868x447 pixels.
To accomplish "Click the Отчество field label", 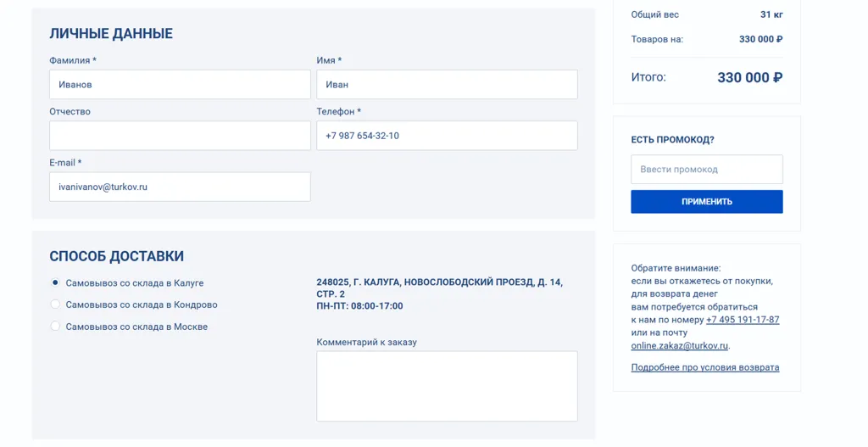I will (70, 111).
